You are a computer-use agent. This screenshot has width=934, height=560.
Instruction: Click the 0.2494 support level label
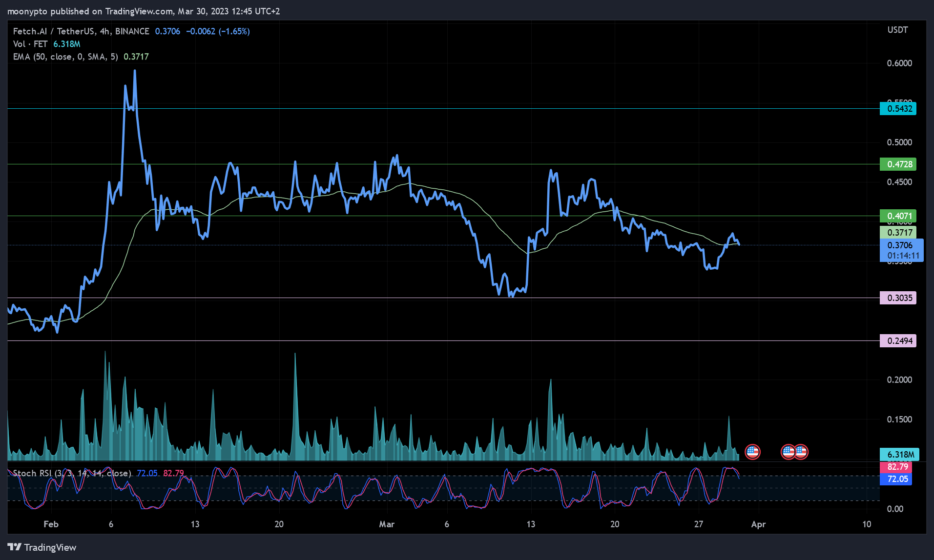point(898,340)
